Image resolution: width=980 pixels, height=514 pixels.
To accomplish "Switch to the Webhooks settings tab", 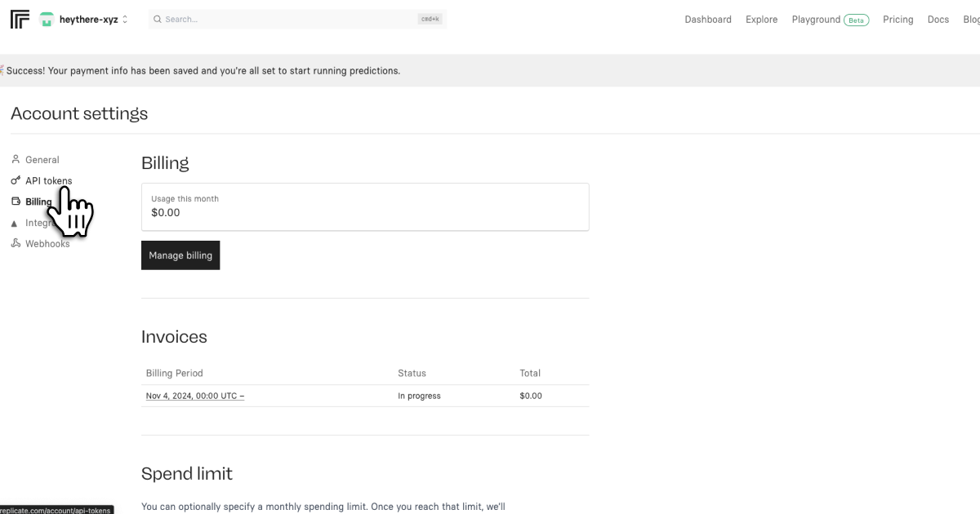I will 47,244.
